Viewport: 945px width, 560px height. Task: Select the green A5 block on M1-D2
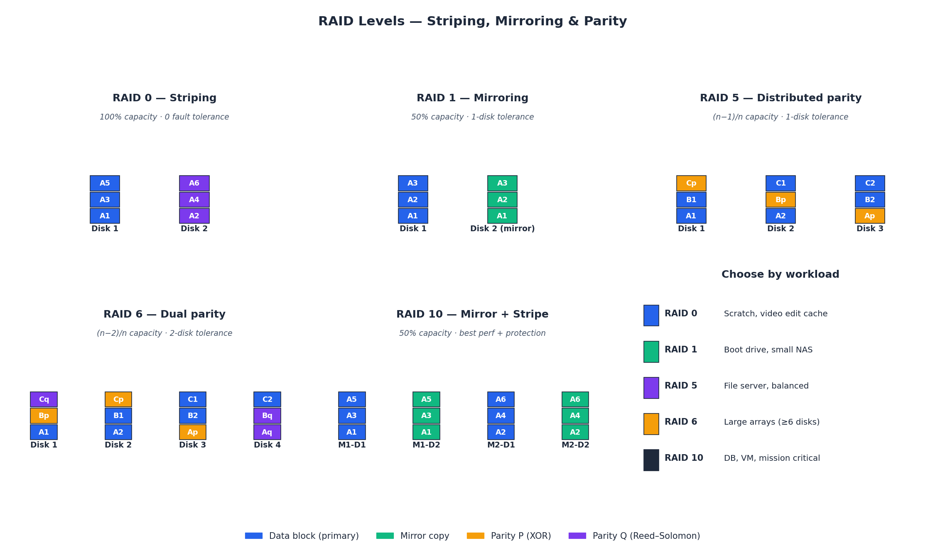(x=426, y=399)
